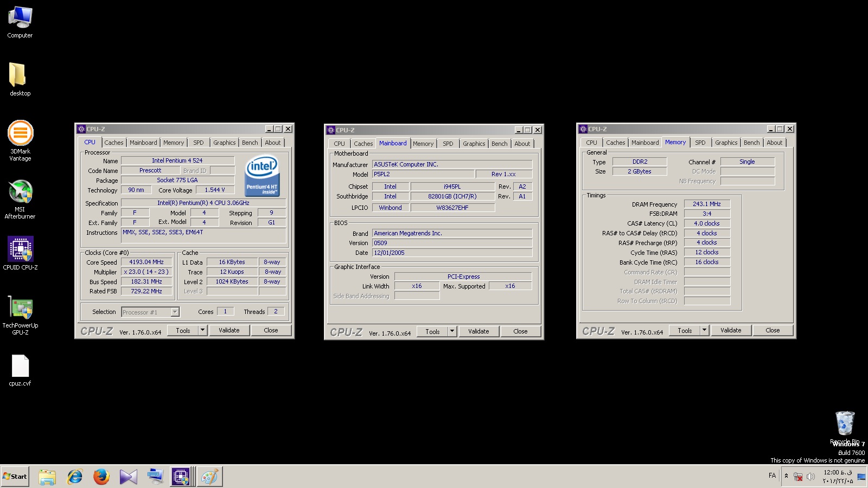The height and width of the screenshot is (488, 868).
Task: Launch Internet Explorer from taskbar
Action: coord(74,477)
